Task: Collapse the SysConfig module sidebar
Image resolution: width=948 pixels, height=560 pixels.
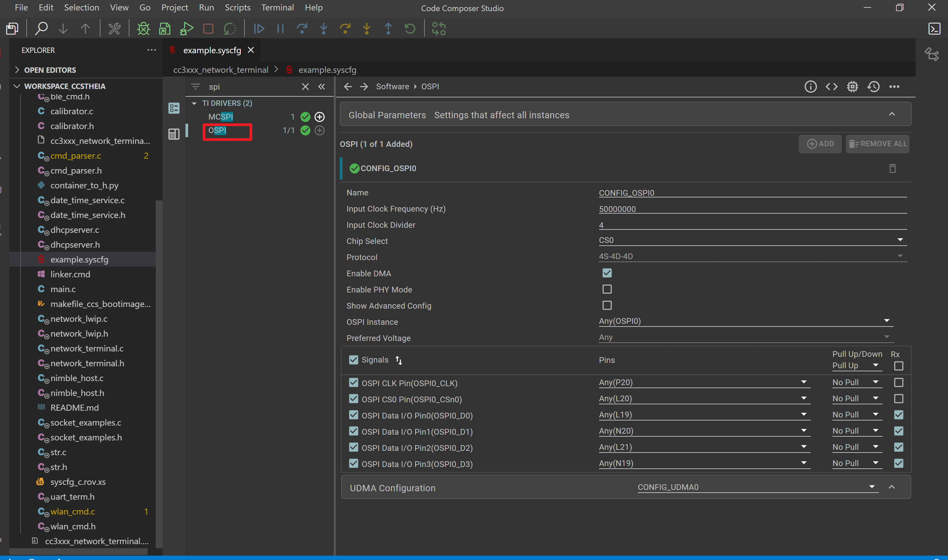Action: click(321, 87)
